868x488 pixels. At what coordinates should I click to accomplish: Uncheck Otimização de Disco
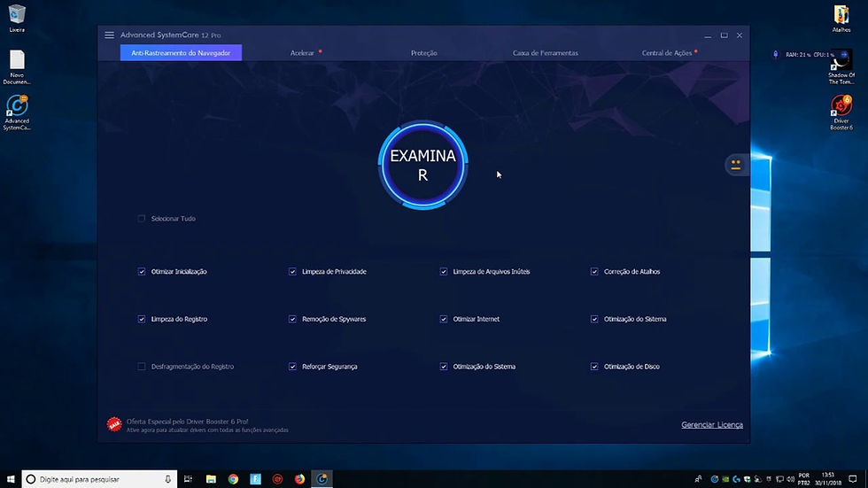[x=594, y=367]
